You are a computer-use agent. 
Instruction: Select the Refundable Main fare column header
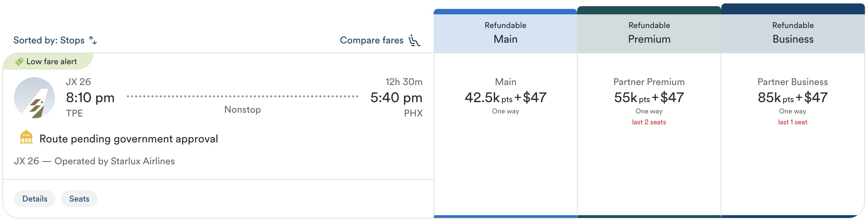click(x=505, y=33)
